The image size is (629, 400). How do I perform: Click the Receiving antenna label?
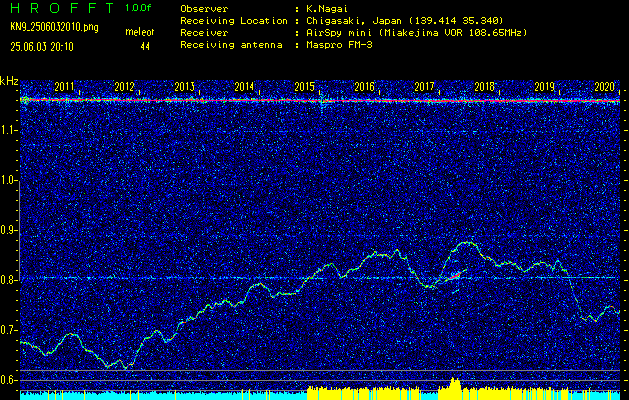coord(231,45)
